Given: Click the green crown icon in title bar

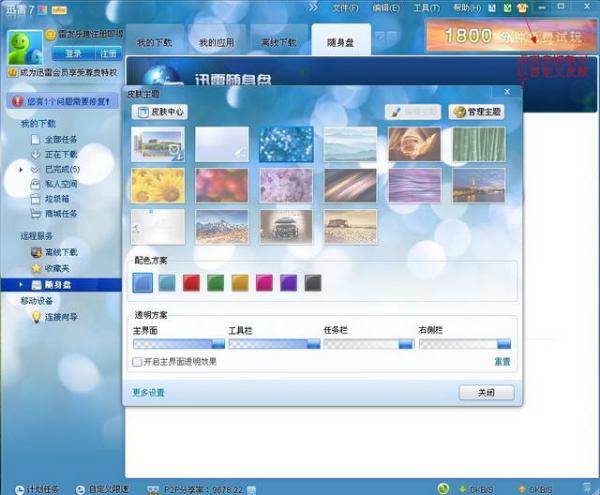Looking at the screenshot, I should point(507,8).
